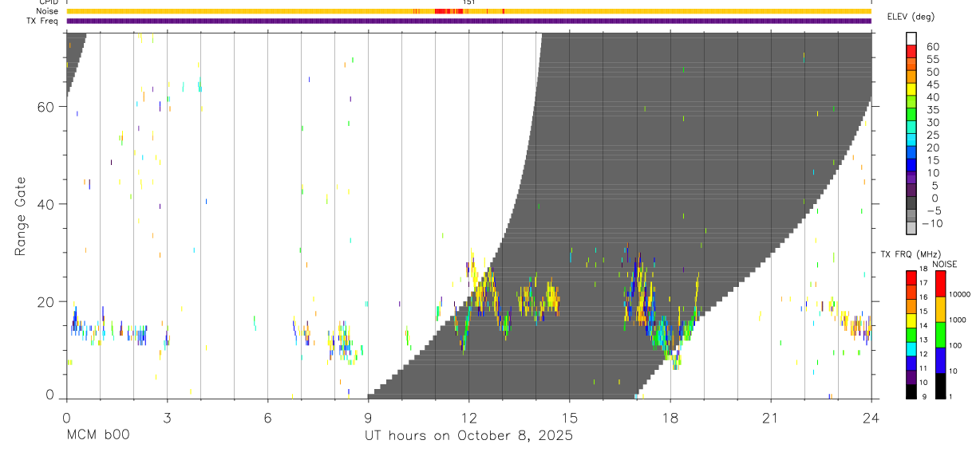Click the red swatch in TX FRQ scale
The height and width of the screenshot is (452, 980).
[911, 278]
